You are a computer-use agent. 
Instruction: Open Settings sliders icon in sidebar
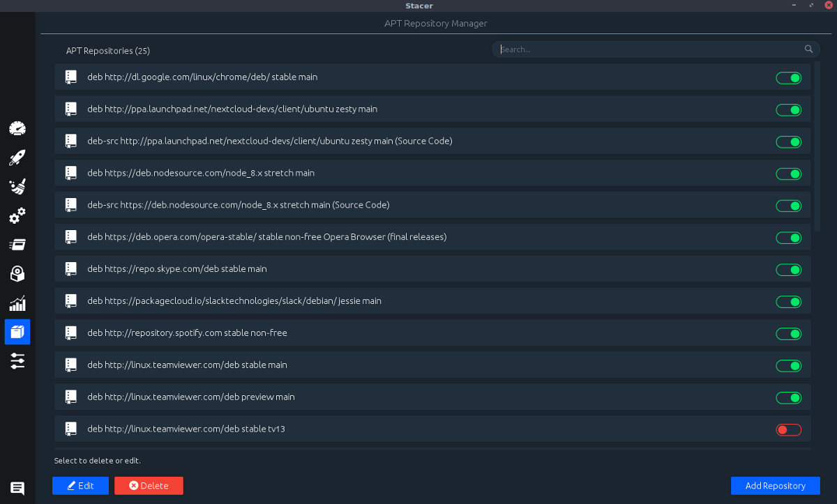(17, 360)
